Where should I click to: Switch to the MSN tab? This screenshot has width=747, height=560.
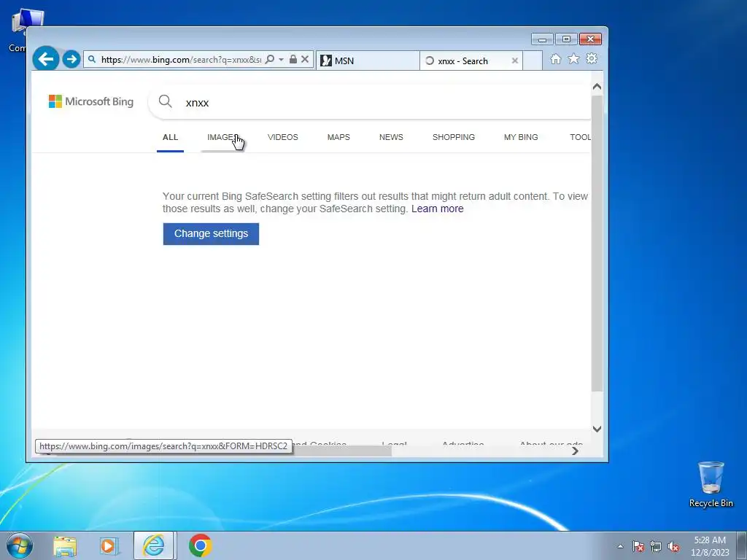click(x=368, y=61)
